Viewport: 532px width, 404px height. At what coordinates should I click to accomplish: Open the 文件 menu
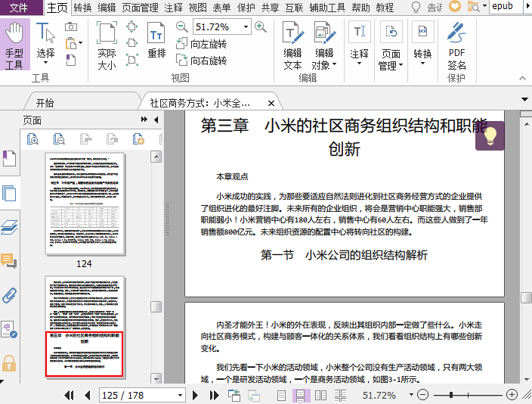[19, 8]
